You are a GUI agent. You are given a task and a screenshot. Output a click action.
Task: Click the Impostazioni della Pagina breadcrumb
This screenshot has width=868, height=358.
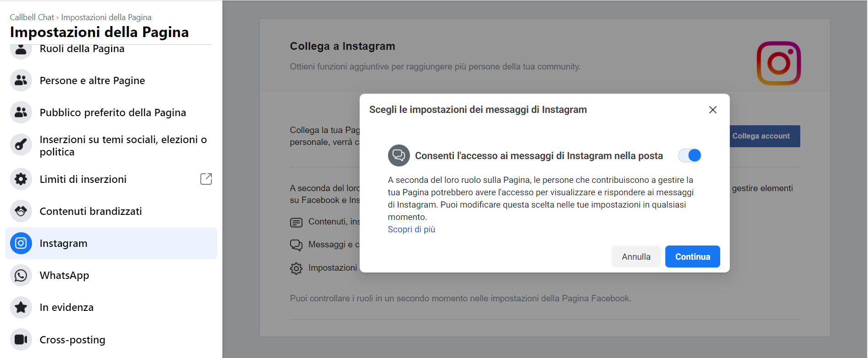click(x=106, y=17)
